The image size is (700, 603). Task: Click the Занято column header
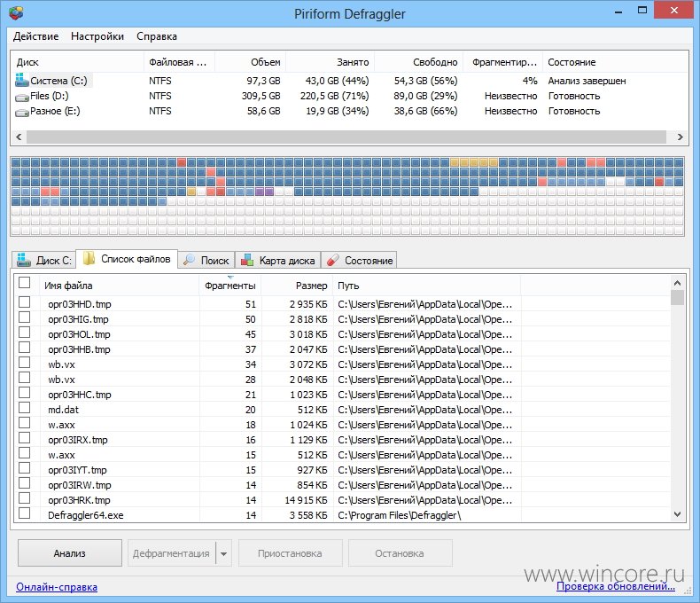pyautogui.click(x=330, y=62)
